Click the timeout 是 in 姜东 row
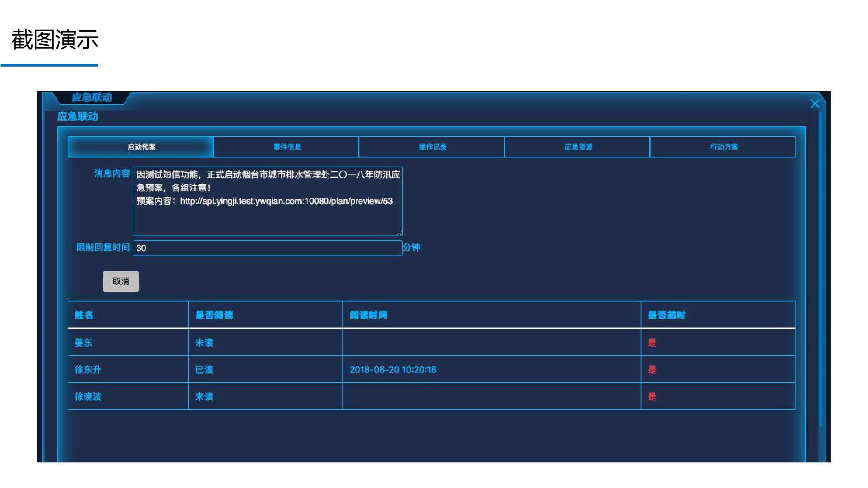 pyautogui.click(x=652, y=343)
